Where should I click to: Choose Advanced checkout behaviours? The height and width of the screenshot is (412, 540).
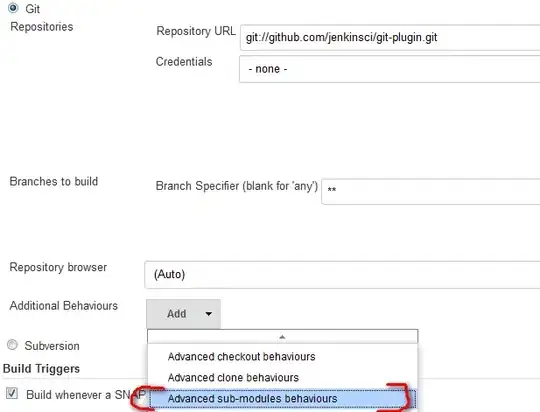[x=241, y=357]
